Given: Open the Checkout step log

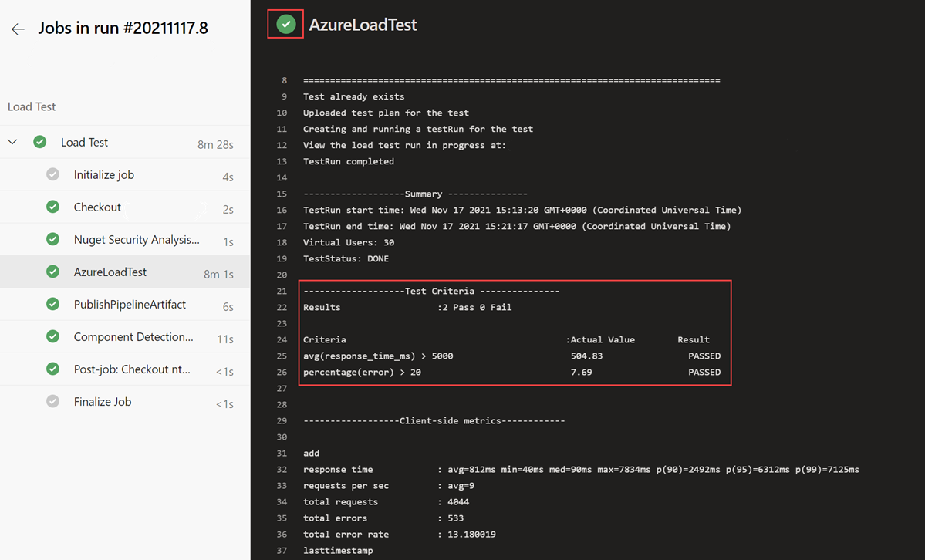Looking at the screenshot, I should [x=97, y=207].
